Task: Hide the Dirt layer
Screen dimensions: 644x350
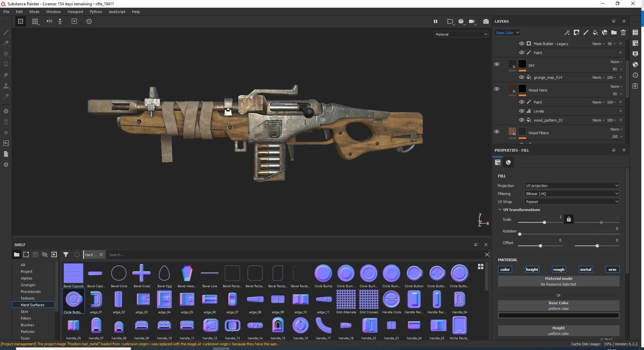Action: click(497, 64)
